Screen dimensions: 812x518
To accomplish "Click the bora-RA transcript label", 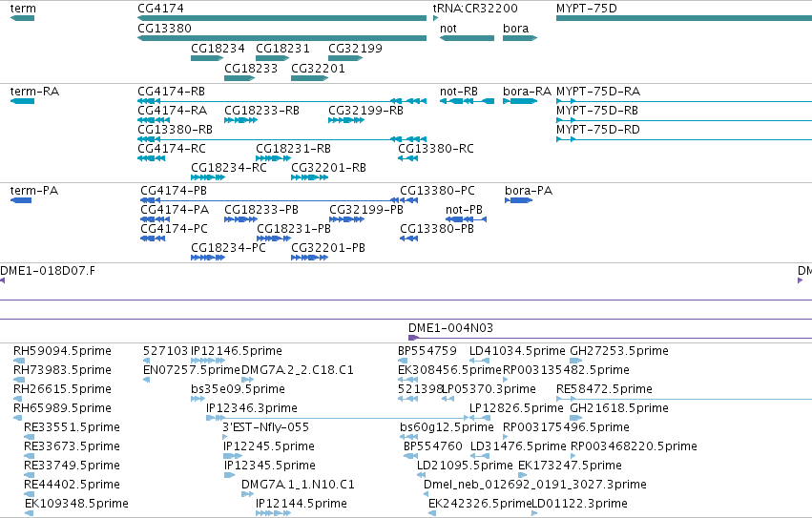I will tap(527, 92).
